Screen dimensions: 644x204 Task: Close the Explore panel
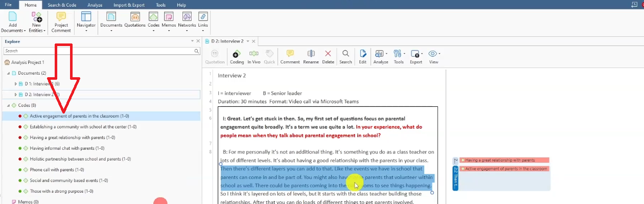tap(198, 41)
